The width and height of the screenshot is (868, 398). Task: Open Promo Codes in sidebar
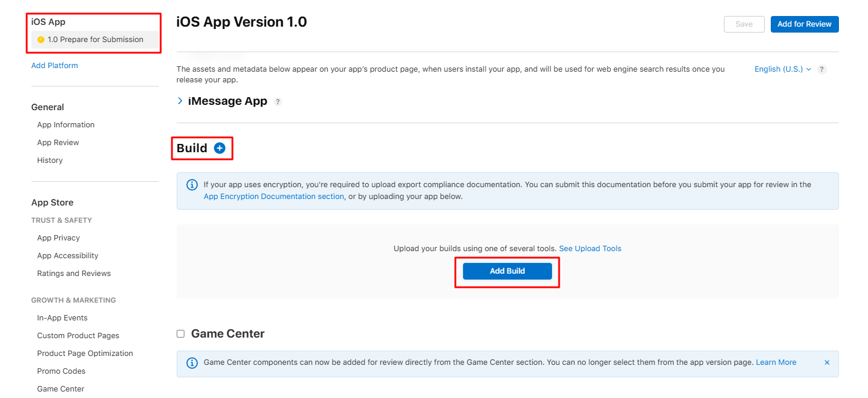62,371
